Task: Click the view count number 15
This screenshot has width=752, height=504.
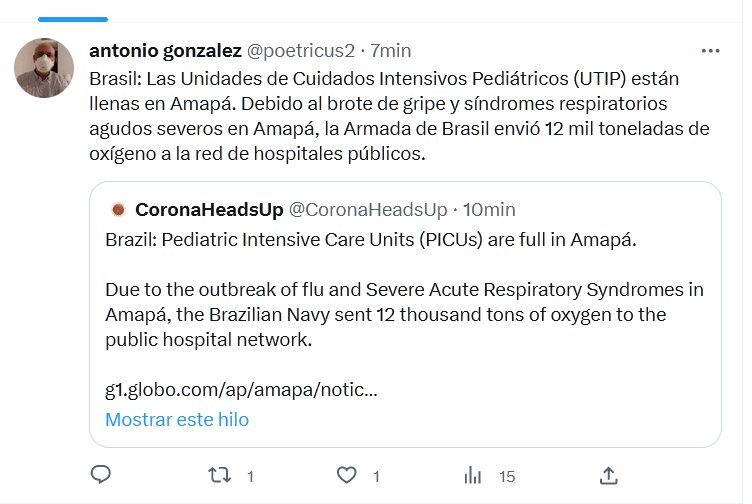Action: tap(507, 477)
